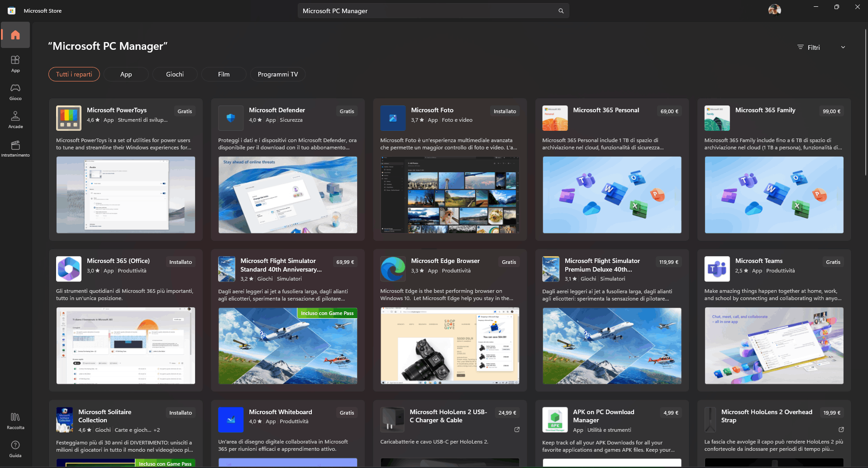The width and height of the screenshot is (868, 468).
Task: Click the 69,00 € price for Microsoft 365 Personal
Action: tap(669, 111)
